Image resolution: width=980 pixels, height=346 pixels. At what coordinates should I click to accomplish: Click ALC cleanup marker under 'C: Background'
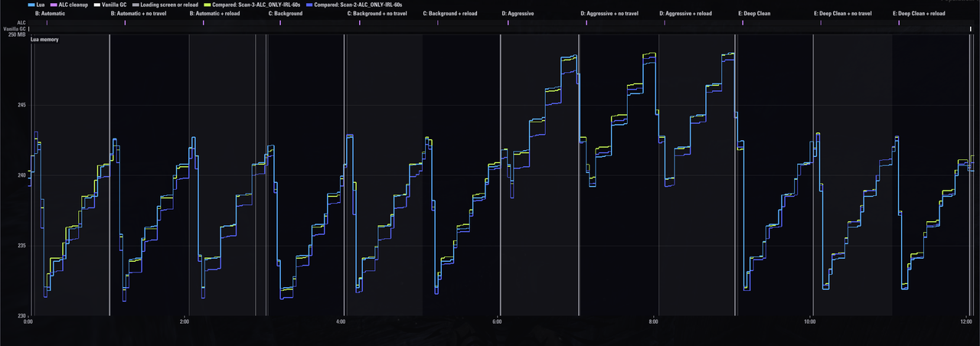click(281, 23)
